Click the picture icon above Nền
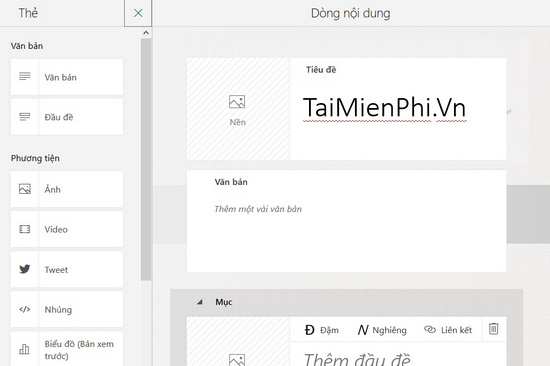The image size is (550, 366). pos(237,102)
